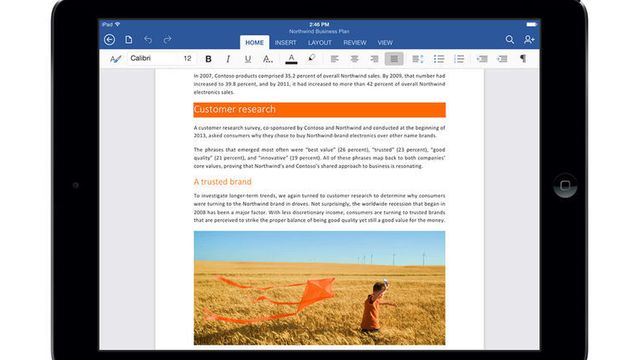Viewport: 640px width, 360px height.
Task: Open the Search magnifier
Action: pos(509,40)
